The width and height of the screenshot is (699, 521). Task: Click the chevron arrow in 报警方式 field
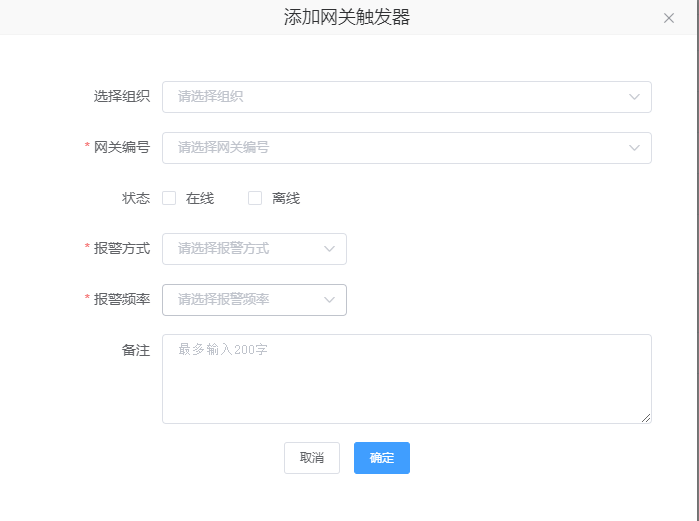coord(329,249)
